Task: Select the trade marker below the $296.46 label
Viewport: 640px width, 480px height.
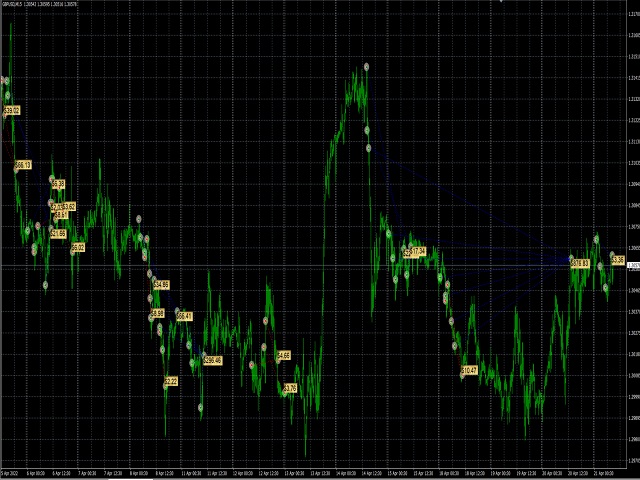Action: (200, 407)
